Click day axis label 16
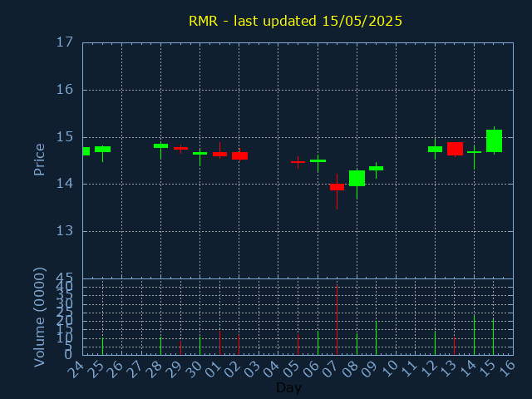The height and width of the screenshot is (399, 532). 506,369
